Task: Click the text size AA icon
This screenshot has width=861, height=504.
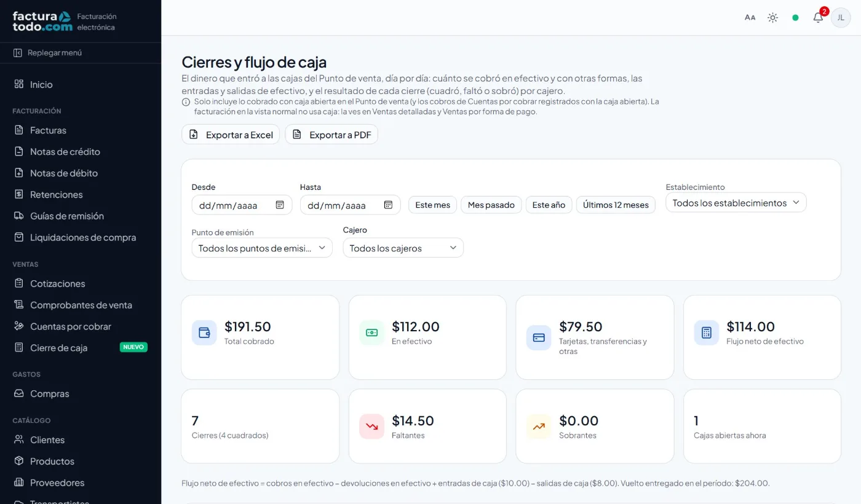Action: click(750, 18)
